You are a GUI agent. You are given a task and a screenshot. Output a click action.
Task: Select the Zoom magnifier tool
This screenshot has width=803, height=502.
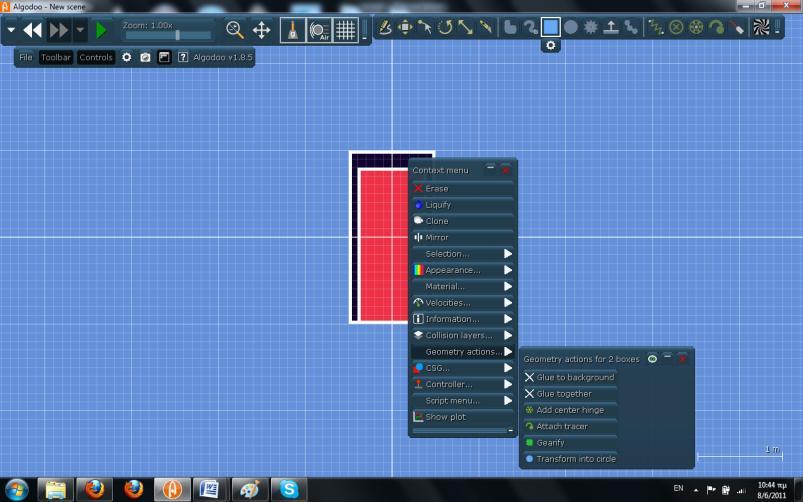(x=235, y=30)
